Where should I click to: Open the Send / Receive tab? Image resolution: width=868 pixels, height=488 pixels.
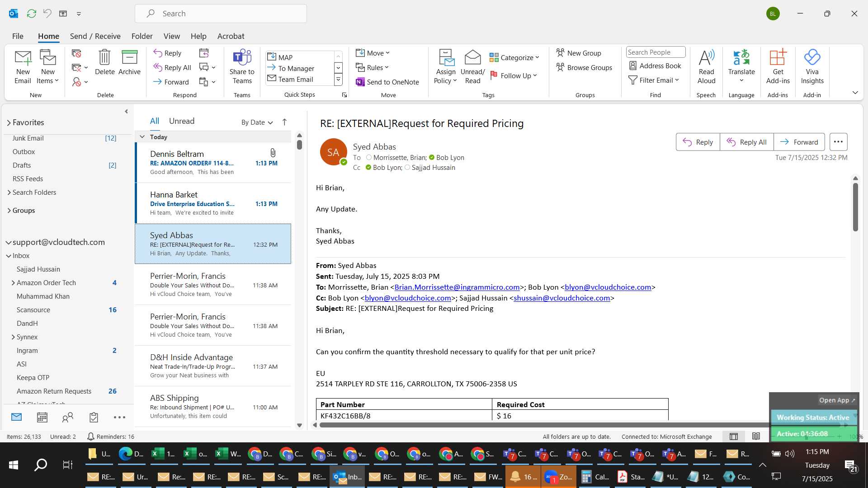(x=95, y=36)
